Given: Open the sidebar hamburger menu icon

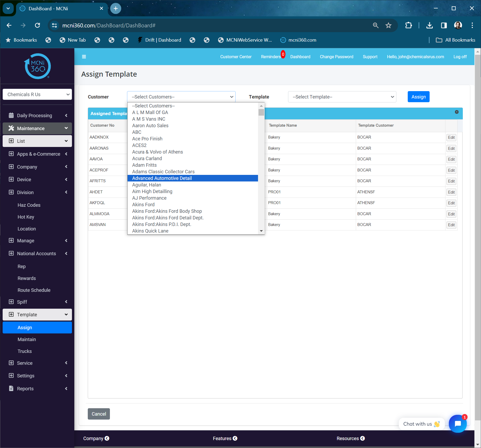Looking at the screenshot, I should (84, 57).
